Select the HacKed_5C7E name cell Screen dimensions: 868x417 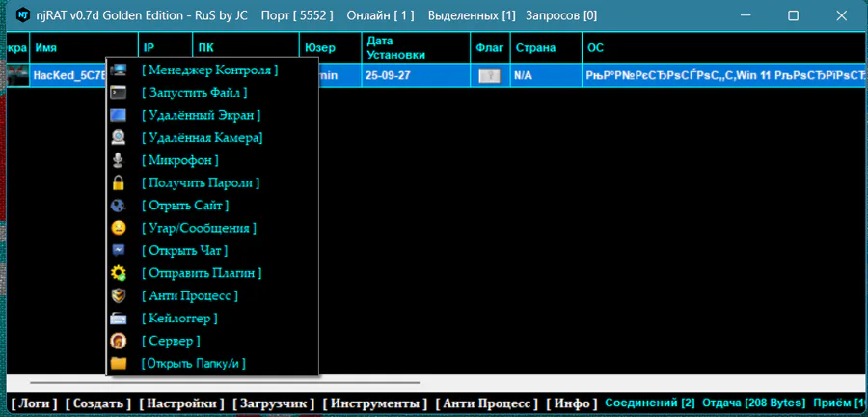click(x=68, y=75)
